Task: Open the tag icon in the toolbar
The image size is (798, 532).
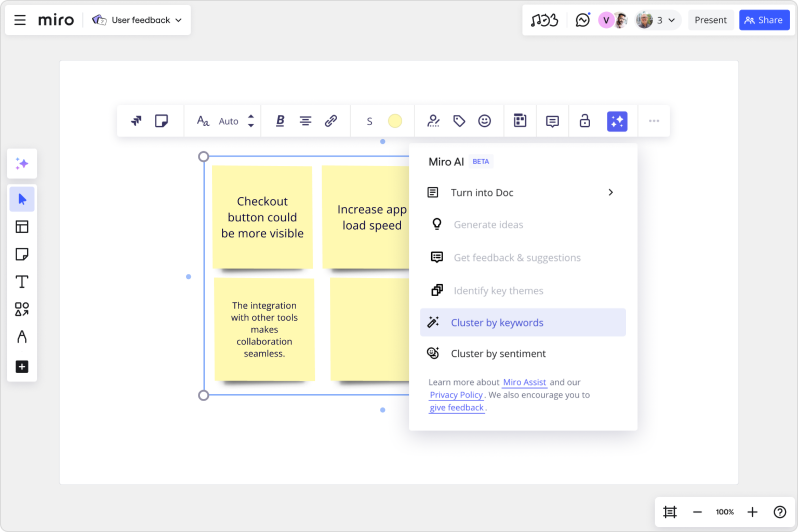Action: pyautogui.click(x=459, y=121)
